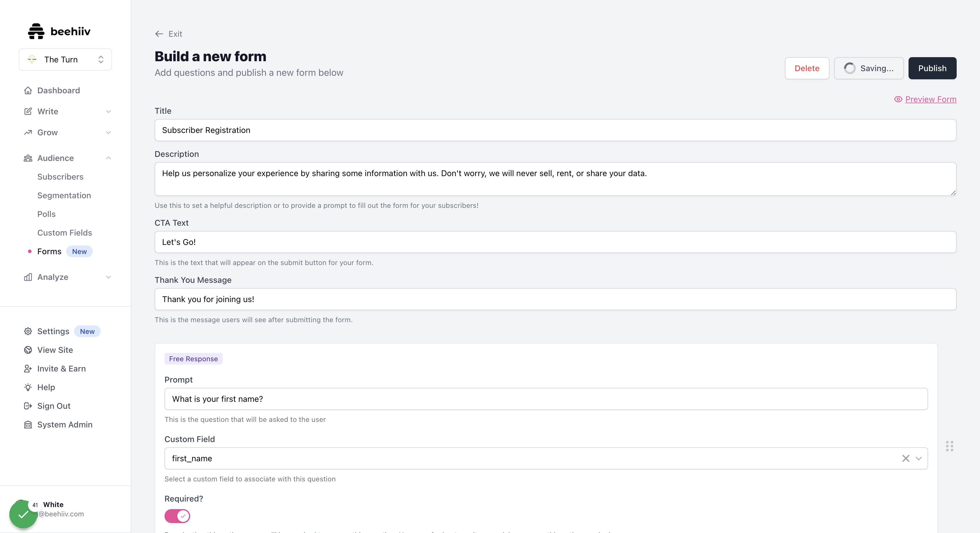Click the Thank You Message input field
Image resolution: width=980 pixels, height=533 pixels.
555,299
